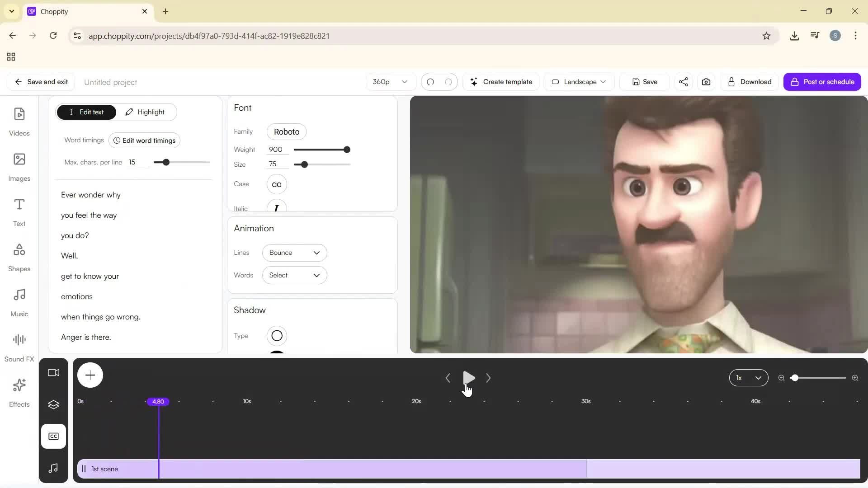Screen dimensions: 868x488
Task: Toggle the text case option
Action: click(x=277, y=184)
